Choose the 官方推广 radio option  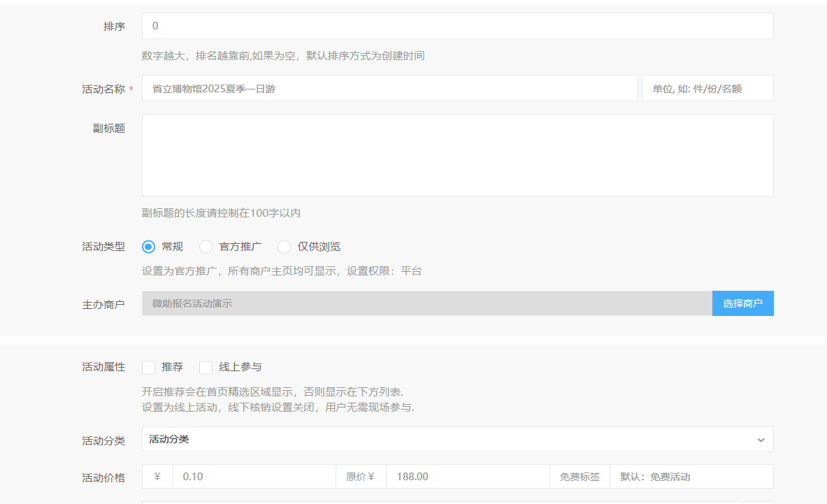tap(206, 247)
